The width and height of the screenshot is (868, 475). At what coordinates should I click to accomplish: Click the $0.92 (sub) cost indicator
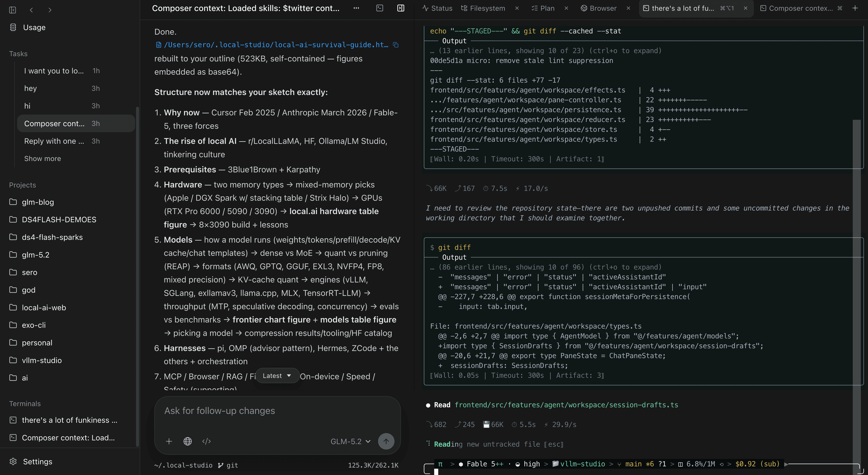pyautogui.click(x=757, y=464)
